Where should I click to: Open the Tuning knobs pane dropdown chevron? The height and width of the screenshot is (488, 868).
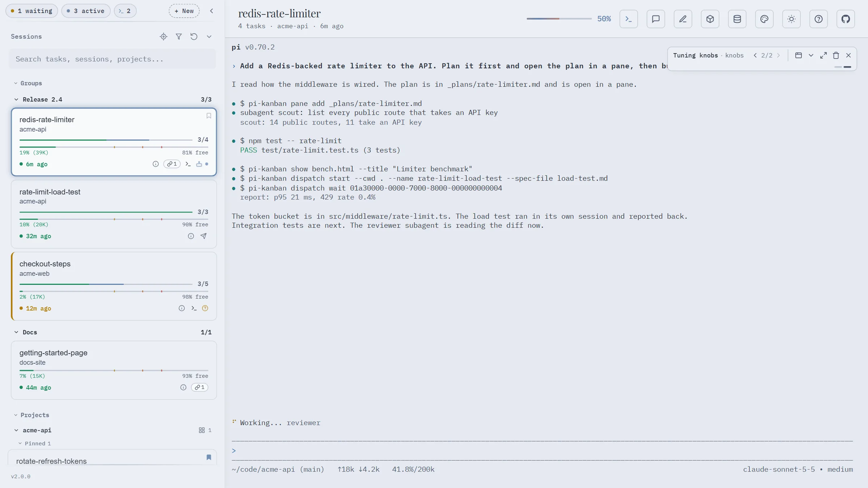click(x=811, y=55)
